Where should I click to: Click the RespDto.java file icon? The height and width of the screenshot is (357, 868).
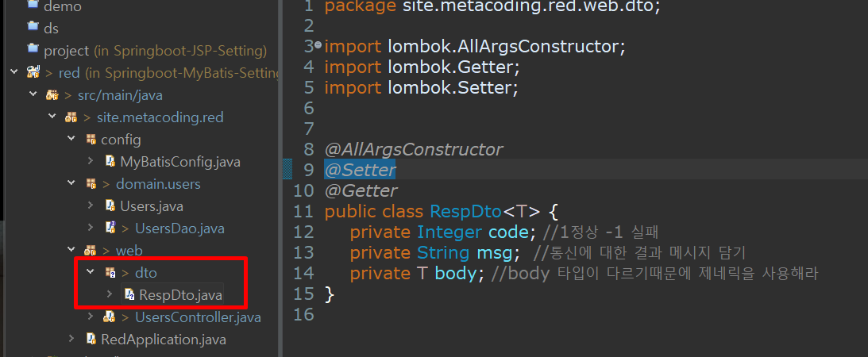pyautogui.click(x=129, y=294)
